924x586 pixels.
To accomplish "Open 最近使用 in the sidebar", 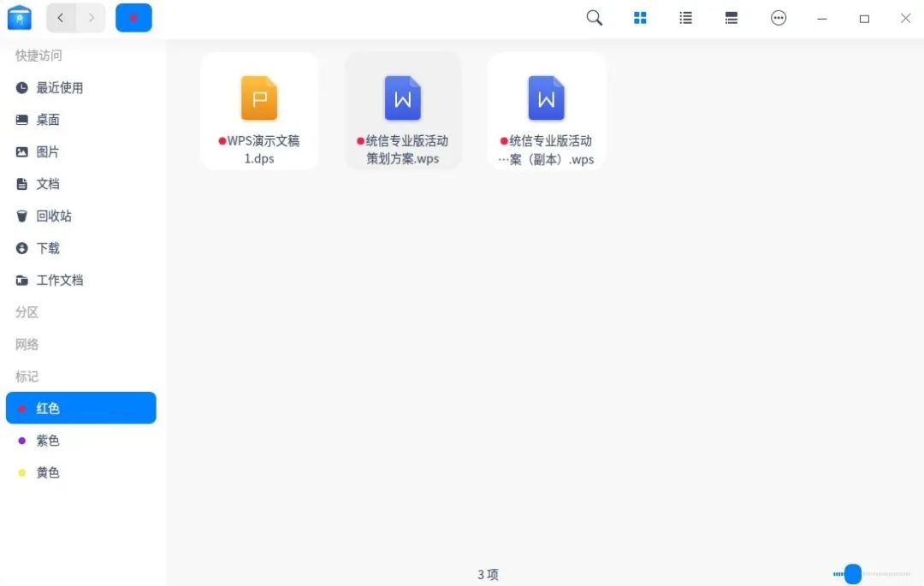I will [x=80, y=88].
